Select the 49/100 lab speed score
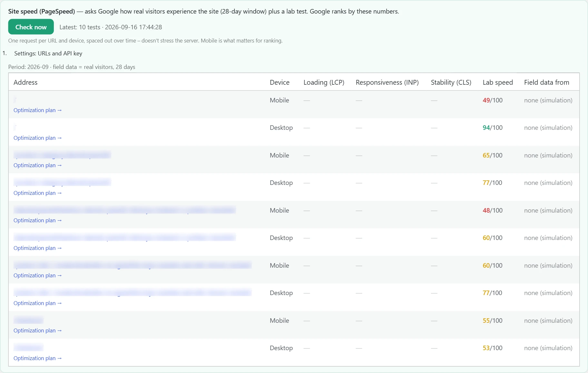Image resolution: width=588 pixels, height=373 pixels. click(493, 100)
